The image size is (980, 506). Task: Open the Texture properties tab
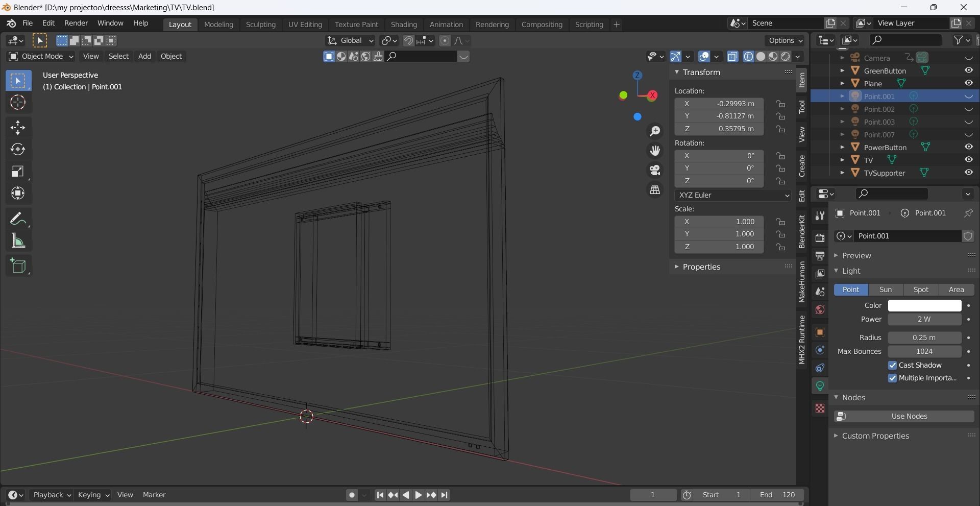tap(820, 408)
